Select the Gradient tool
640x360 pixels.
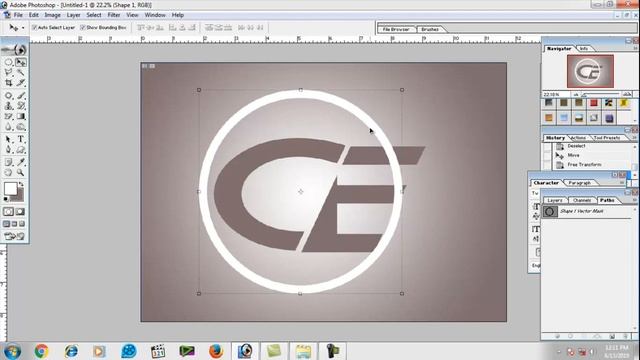20,117
